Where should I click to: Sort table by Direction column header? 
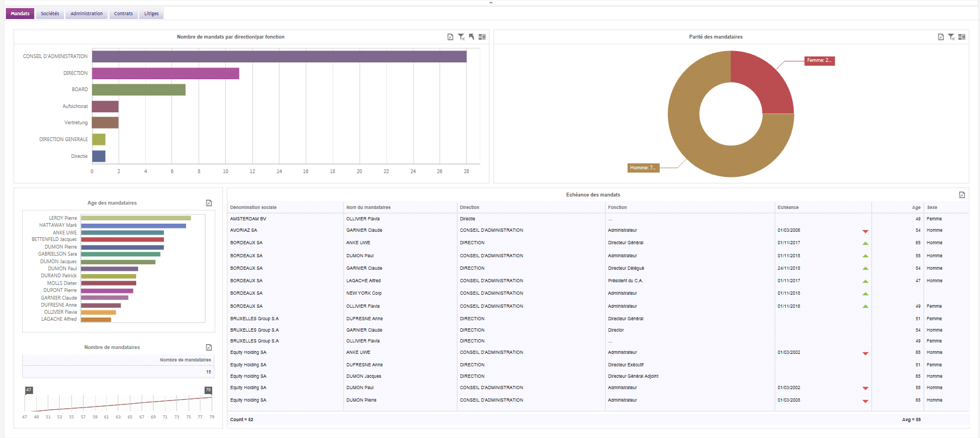469,207
